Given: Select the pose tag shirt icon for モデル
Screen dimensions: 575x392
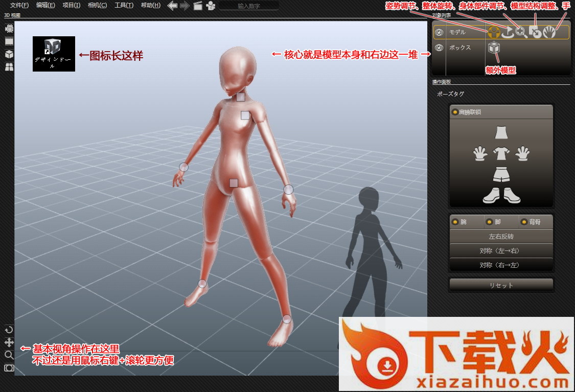Looking at the screenshot, I should tap(494, 32).
